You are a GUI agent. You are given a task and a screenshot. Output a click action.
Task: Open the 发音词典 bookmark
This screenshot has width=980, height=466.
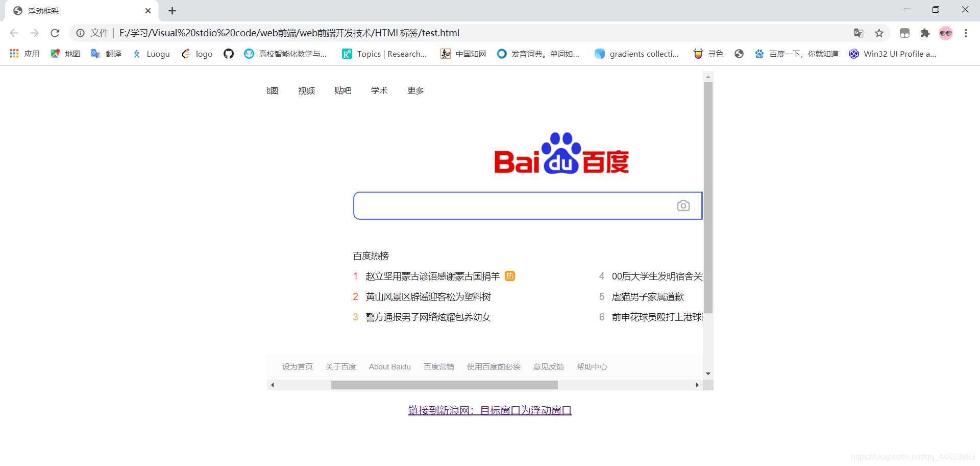(538, 54)
